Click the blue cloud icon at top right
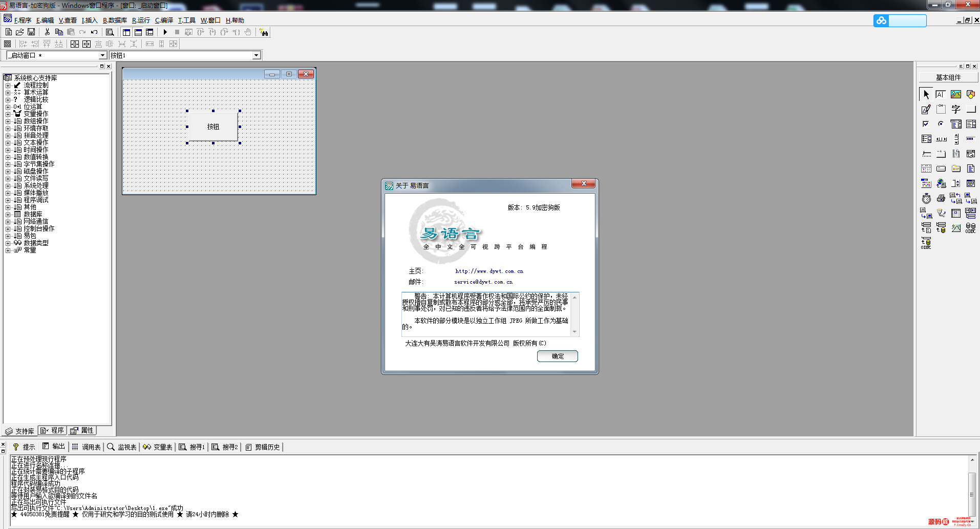The width and height of the screenshot is (980, 529). pyautogui.click(x=881, y=20)
